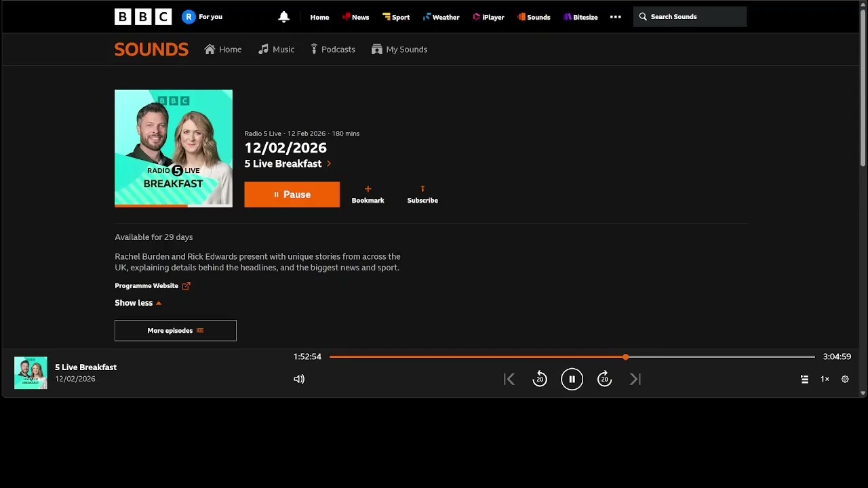Click the More episodes button
868x488 pixels.
click(x=176, y=331)
